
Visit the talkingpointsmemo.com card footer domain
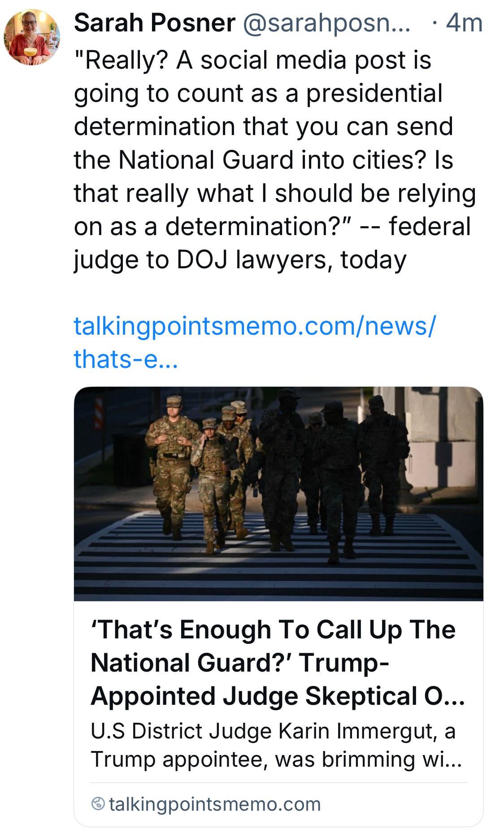[215, 804]
